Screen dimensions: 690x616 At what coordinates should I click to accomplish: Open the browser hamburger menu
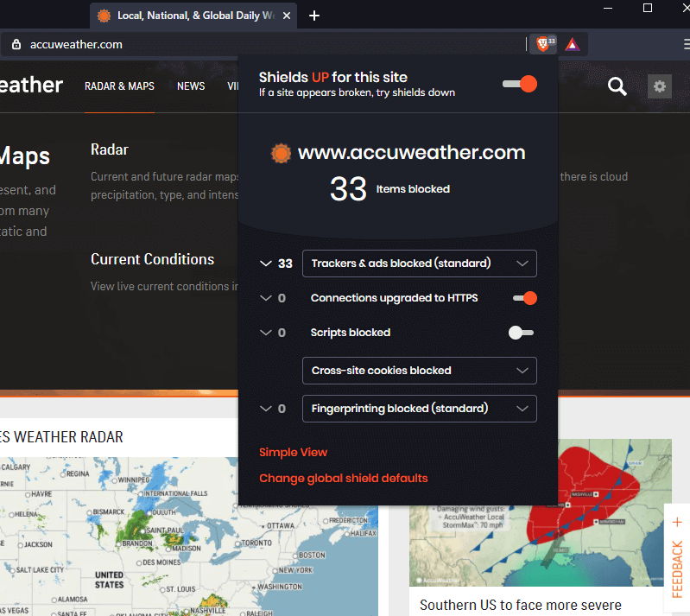685,44
